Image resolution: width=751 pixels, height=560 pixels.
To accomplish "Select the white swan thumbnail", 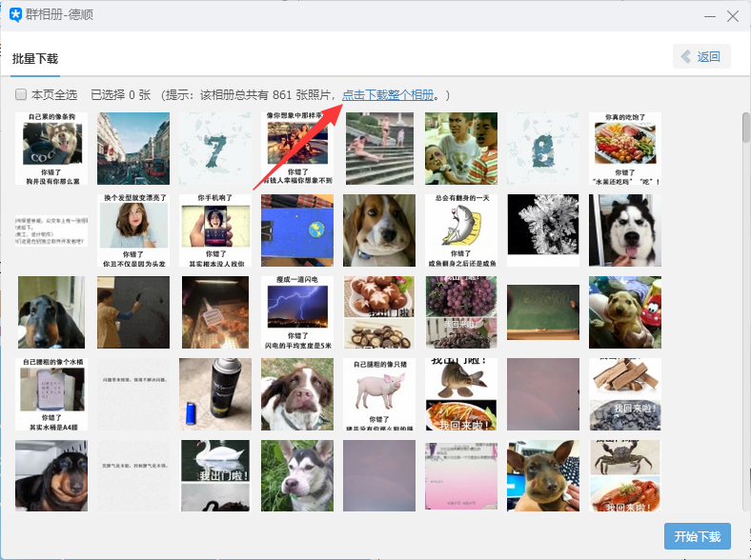I will click(x=215, y=476).
